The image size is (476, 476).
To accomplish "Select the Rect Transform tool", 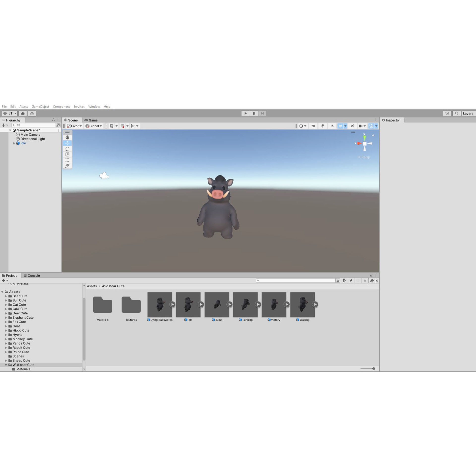I will pos(67,160).
